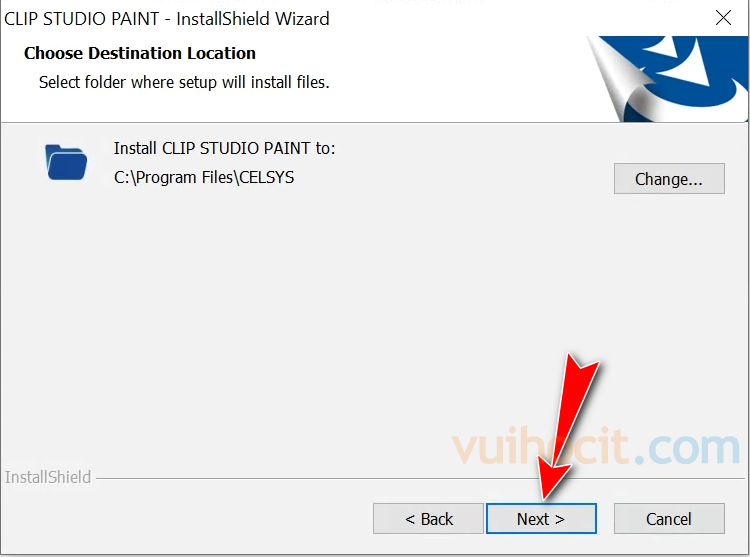The image size is (750, 557).
Task: Close the InstallShield Wizard window
Action: click(723, 18)
